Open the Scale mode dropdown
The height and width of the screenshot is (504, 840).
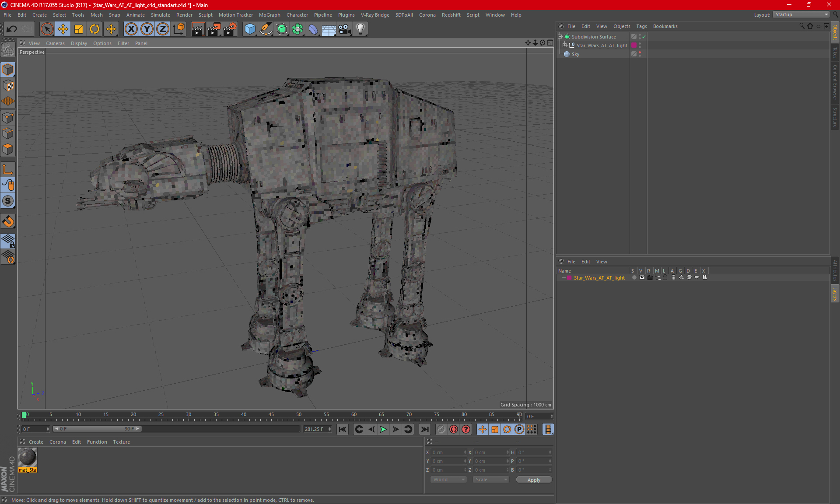click(x=491, y=479)
